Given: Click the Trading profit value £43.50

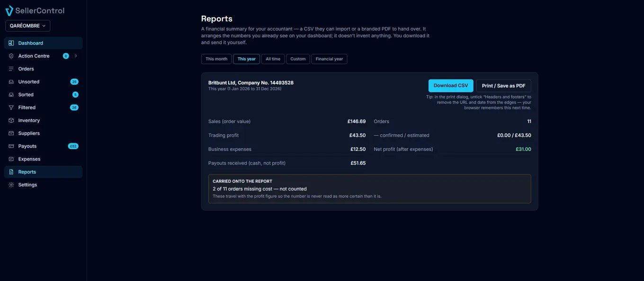Looking at the screenshot, I should (358, 135).
